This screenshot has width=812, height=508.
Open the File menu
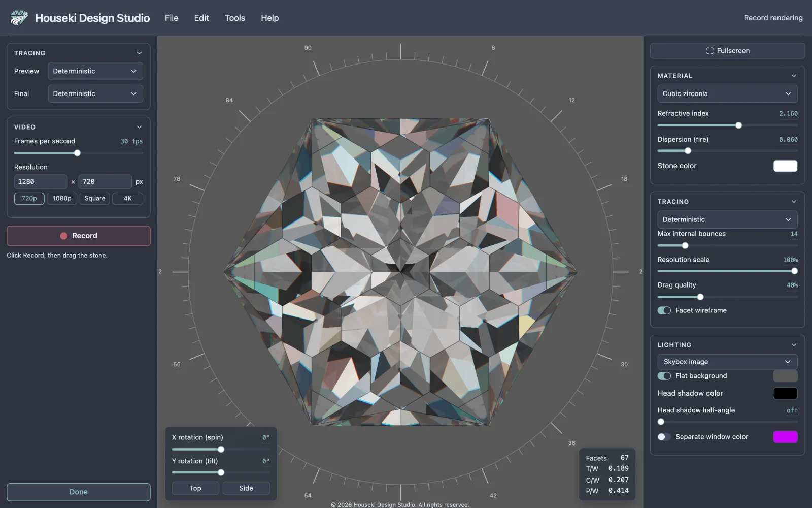tap(172, 18)
